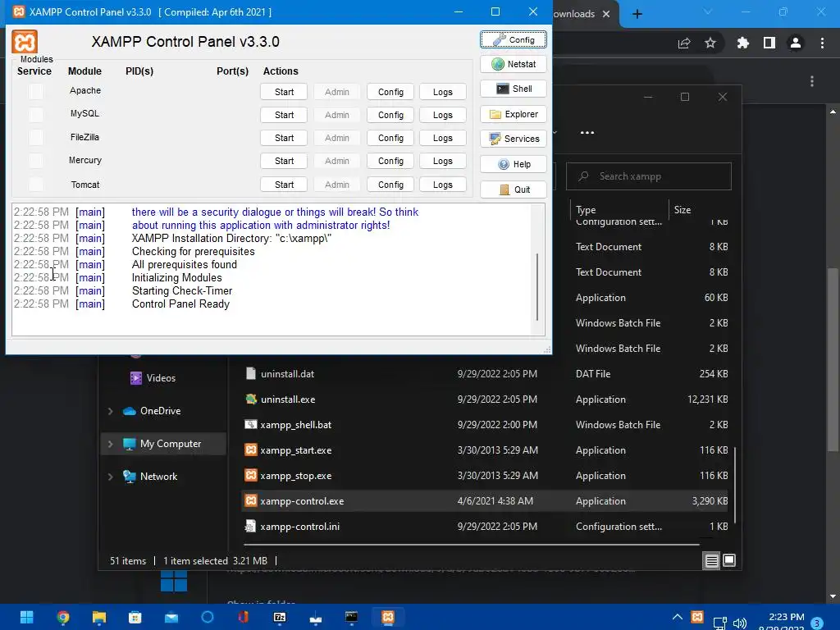
Task: Start the MySQL module
Action: [x=284, y=115]
